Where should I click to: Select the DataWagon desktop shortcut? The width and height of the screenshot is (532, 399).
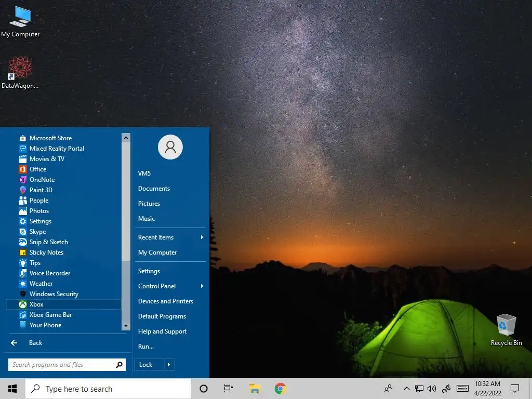[x=20, y=73]
